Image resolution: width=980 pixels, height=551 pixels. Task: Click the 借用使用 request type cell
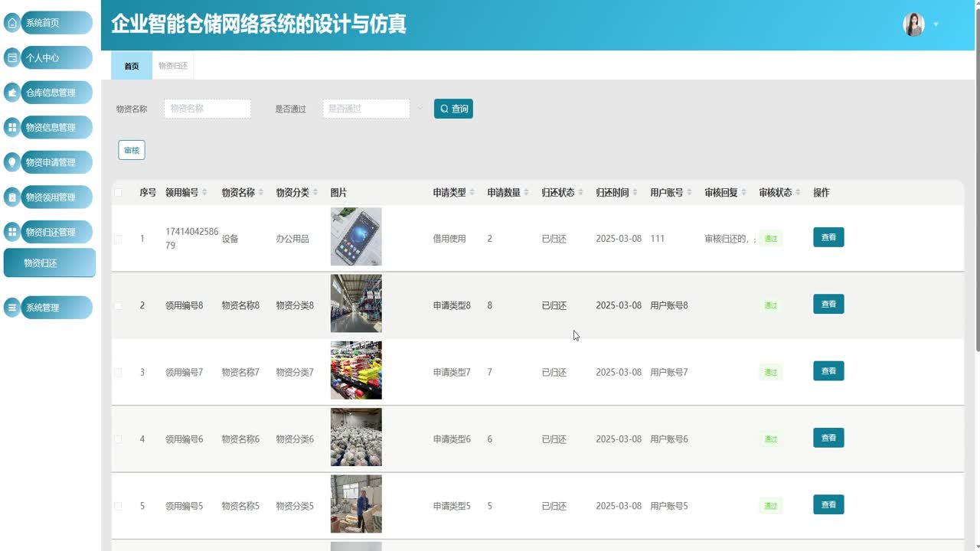point(449,239)
